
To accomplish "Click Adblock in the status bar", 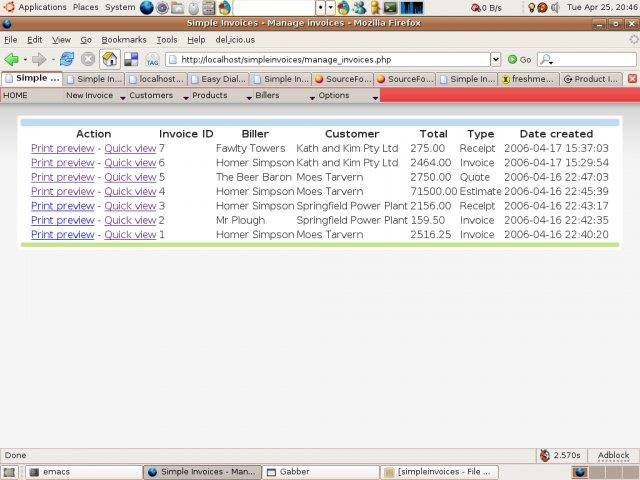I will [613, 455].
